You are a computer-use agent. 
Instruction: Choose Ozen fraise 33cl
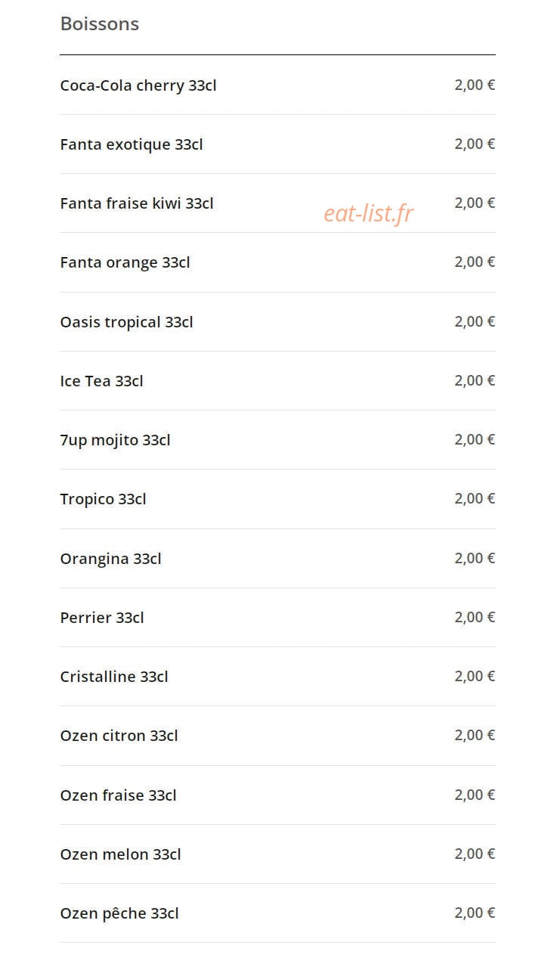click(277, 795)
